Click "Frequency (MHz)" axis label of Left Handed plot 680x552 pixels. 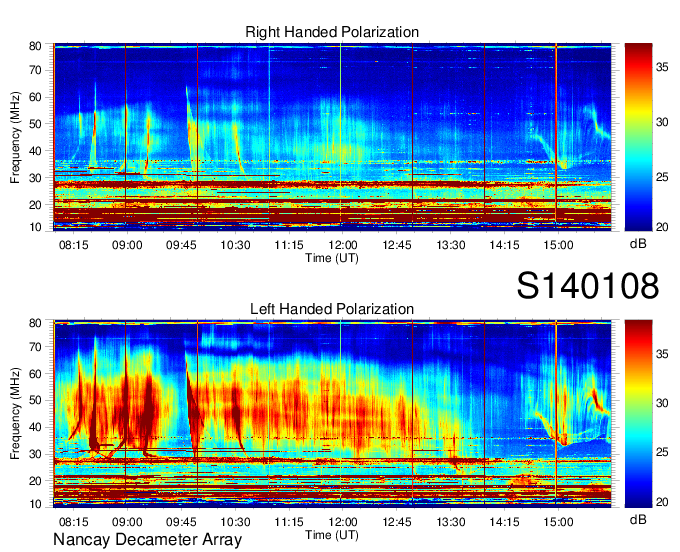coord(15,414)
